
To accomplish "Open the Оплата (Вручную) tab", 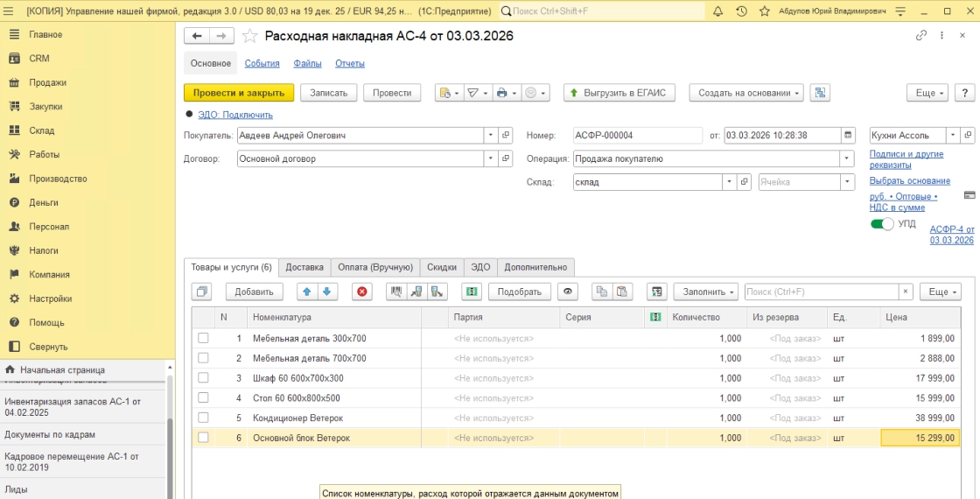I will coord(375,267).
